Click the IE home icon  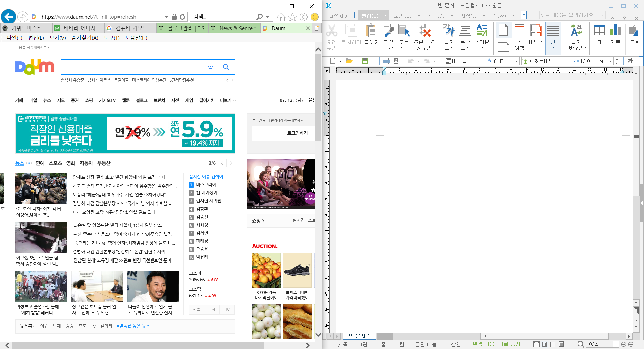pos(281,17)
